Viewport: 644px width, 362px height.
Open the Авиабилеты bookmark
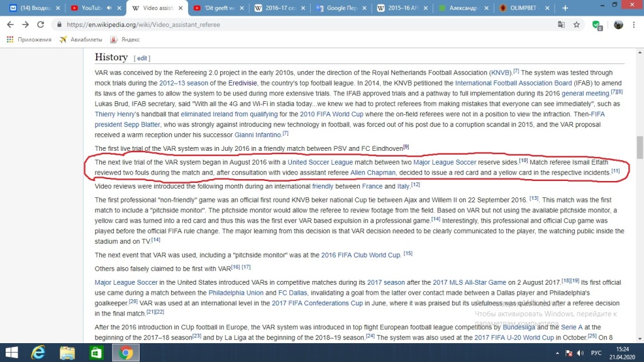click(81, 40)
